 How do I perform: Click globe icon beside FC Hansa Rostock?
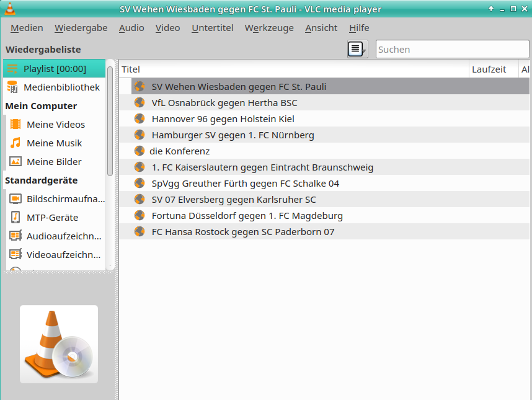point(140,231)
